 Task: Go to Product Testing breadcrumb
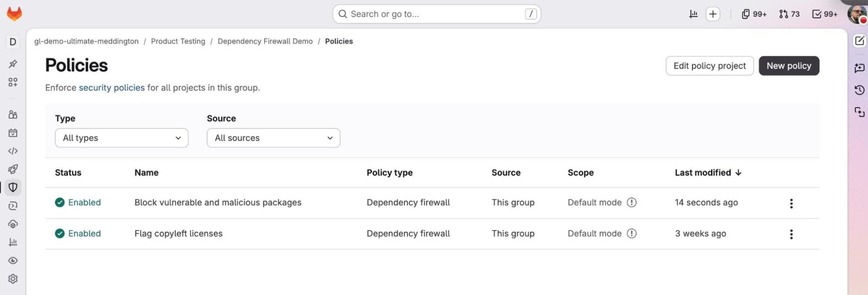point(178,41)
